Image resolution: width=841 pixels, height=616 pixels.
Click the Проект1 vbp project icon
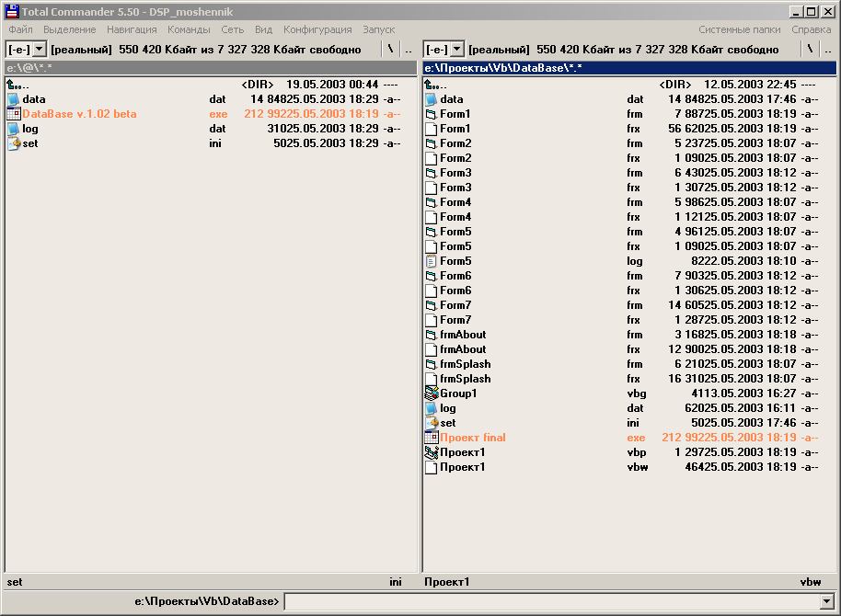pos(431,452)
